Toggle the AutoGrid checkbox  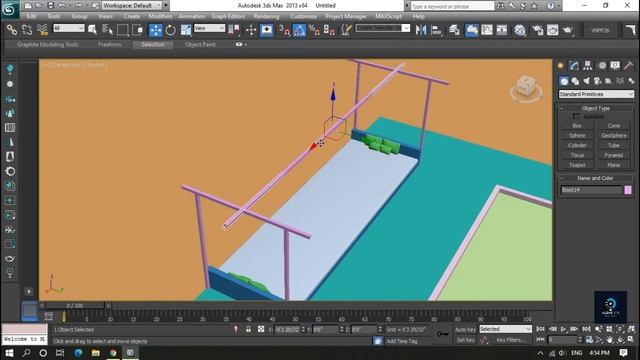point(576,117)
